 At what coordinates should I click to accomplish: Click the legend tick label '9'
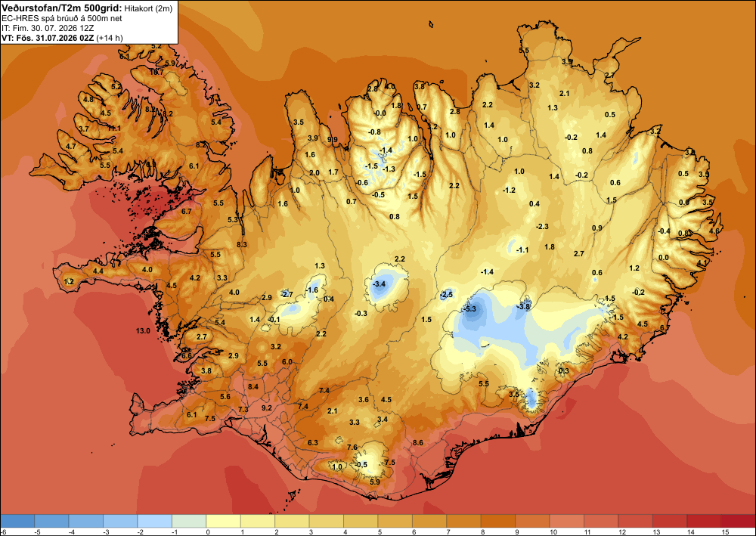pos(517,531)
